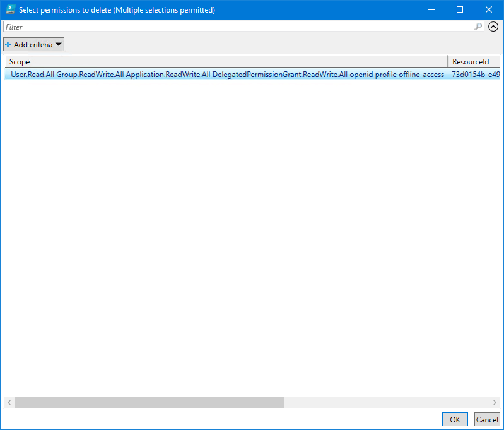Select the row starting with User.Read.All
Viewport: 504px width, 430px height.
pos(227,75)
